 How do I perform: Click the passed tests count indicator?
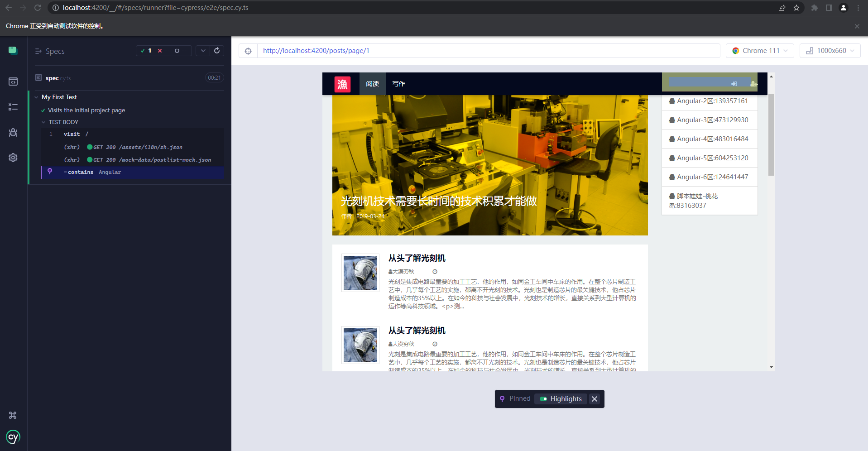coord(146,51)
